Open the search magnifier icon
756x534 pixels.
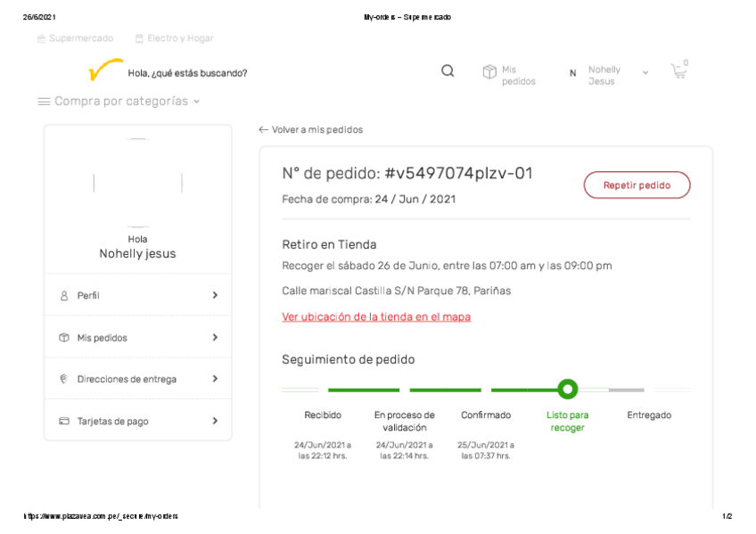point(447,70)
